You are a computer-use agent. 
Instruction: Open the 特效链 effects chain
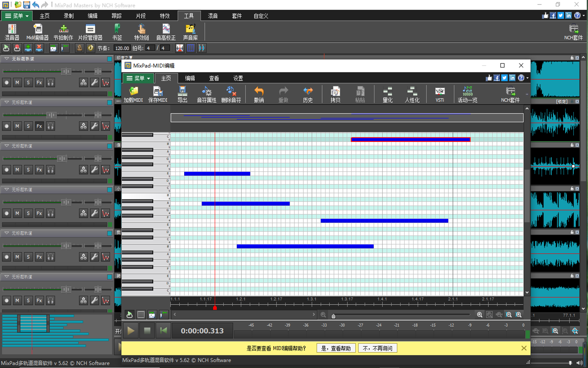[141, 32]
